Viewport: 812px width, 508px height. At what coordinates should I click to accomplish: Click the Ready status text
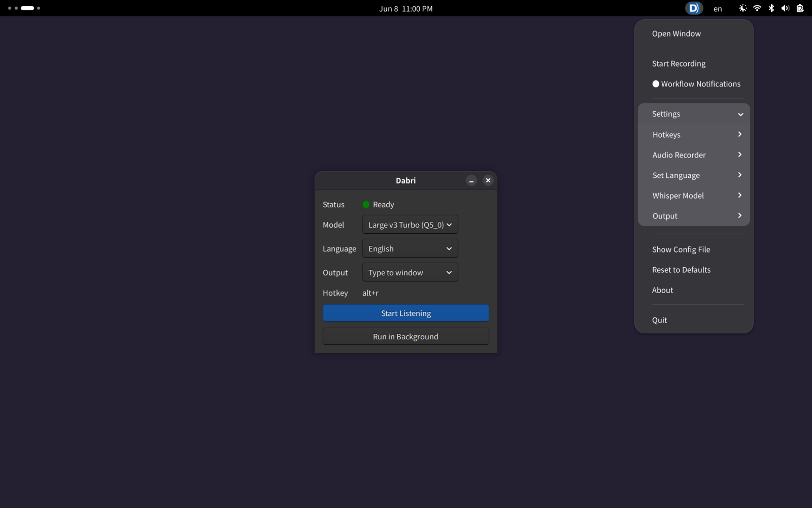pyautogui.click(x=384, y=205)
